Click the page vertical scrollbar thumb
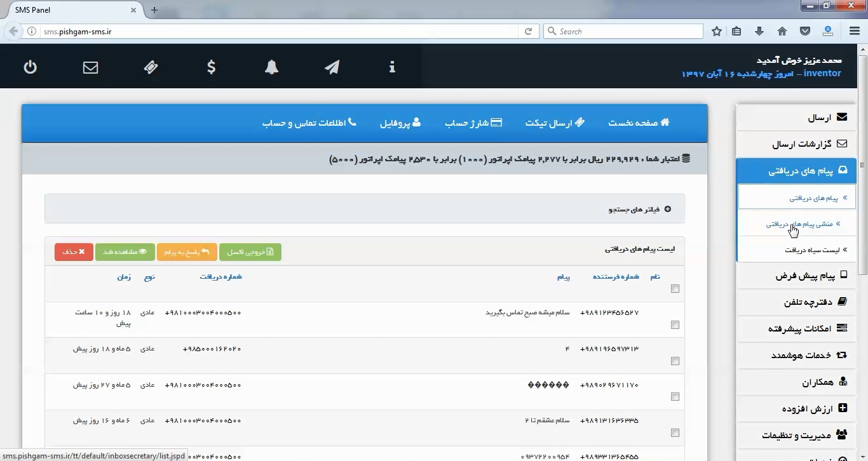The height and width of the screenshot is (461, 868). pyautogui.click(x=862, y=165)
